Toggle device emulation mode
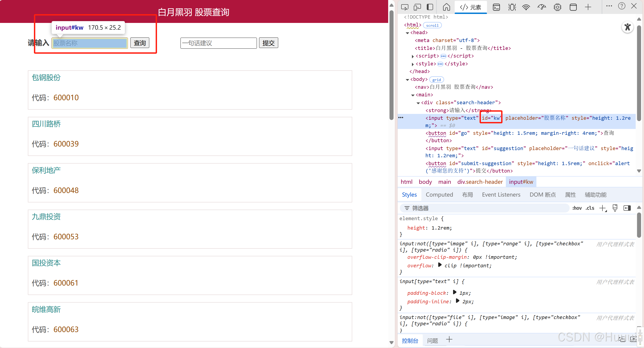 (x=417, y=7)
